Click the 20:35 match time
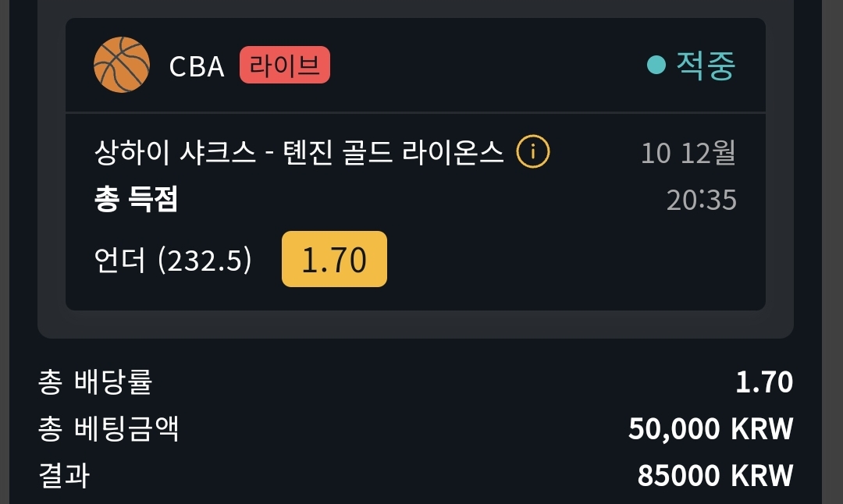 [701, 200]
